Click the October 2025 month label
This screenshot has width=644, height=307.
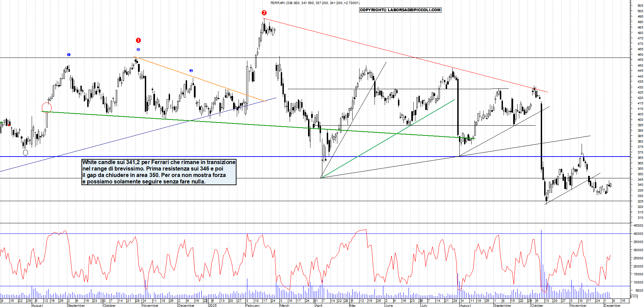[537, 305]
